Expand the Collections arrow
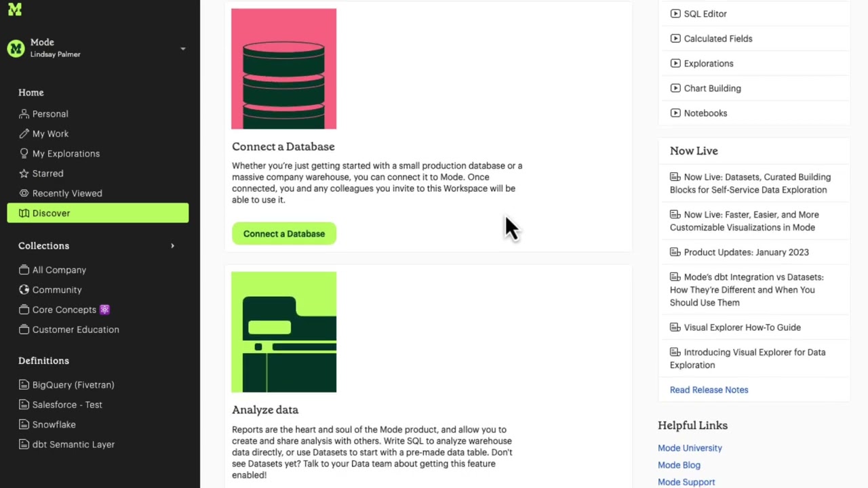The height and width of the screenshot is (488, 868). tap(172, 246)
